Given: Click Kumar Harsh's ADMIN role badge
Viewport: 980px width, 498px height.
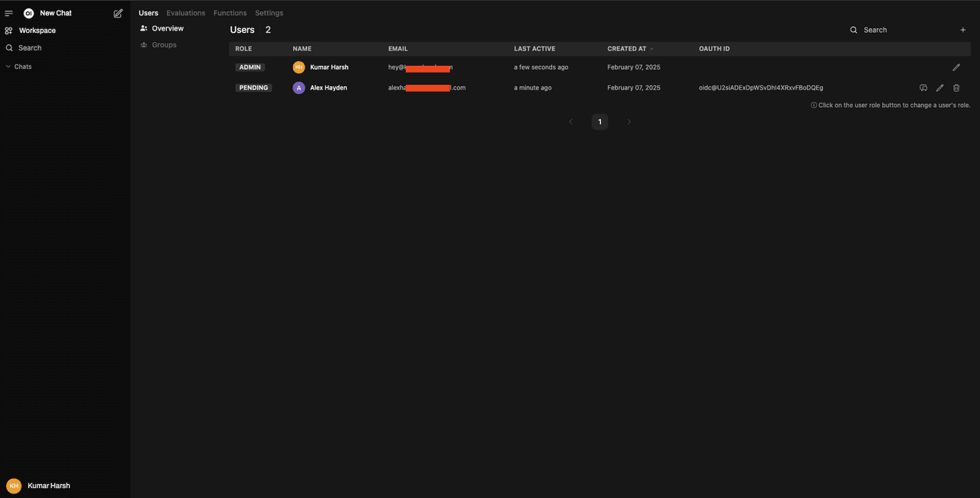Looking at the screenshot, I should click(250, 67).
